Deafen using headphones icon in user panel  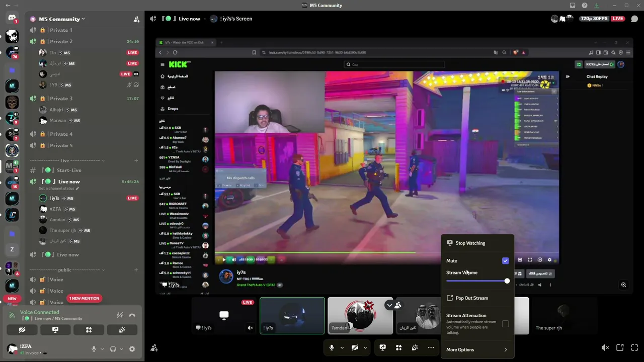click(x=113, y=349)
